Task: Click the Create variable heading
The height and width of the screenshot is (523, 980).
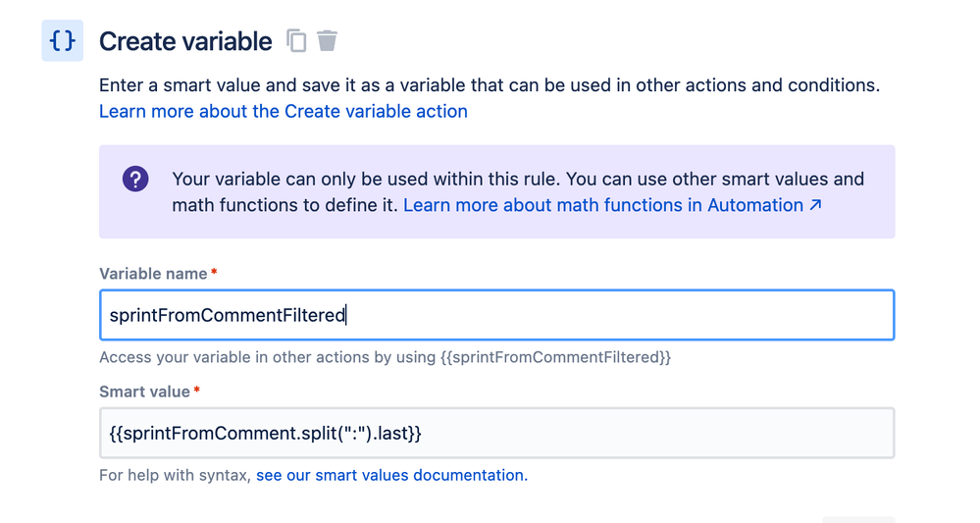Action: pos(185,42)
